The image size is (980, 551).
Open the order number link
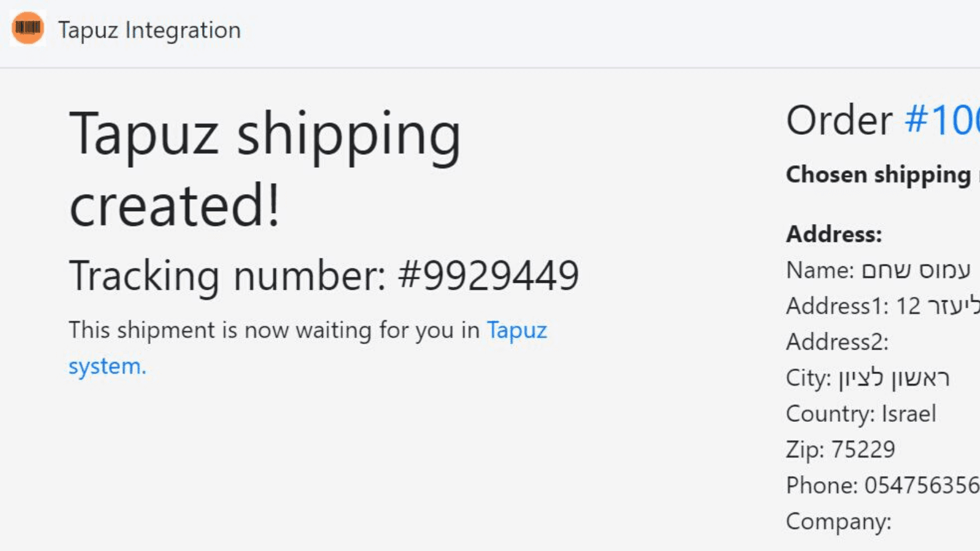[x=942, y=120]
